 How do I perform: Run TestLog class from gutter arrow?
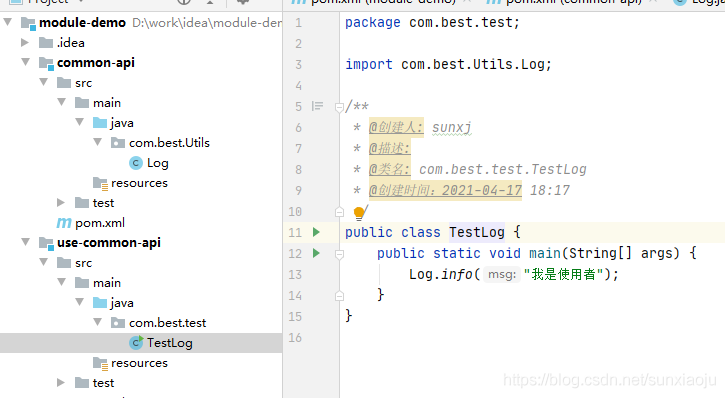click(316, 232)
